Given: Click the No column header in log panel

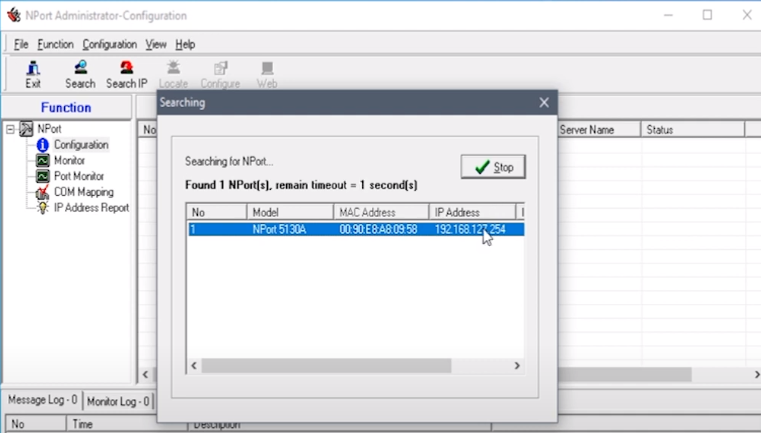Looking at the screenshot, I should [x=35, y=424].
